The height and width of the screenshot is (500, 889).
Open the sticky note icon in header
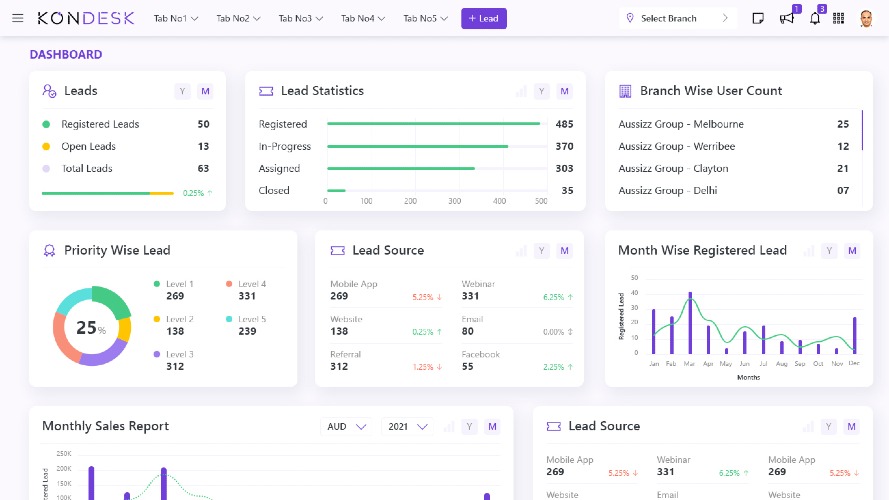757,19
